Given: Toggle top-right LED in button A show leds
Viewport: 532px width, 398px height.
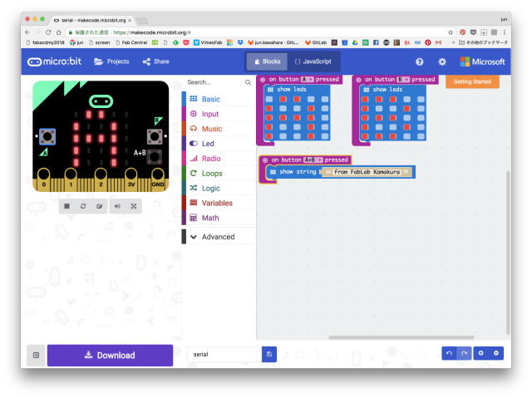Looking at the screenshot, I should [325, 99].
